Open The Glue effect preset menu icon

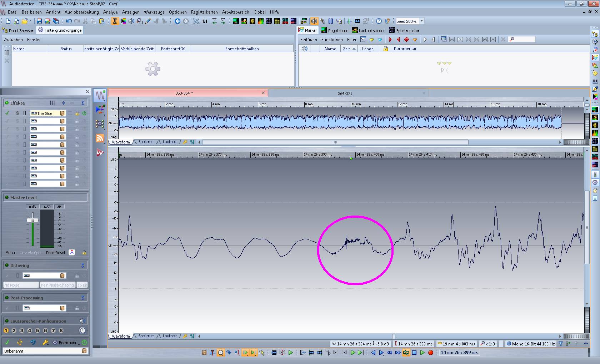click(x=62, y=113)
